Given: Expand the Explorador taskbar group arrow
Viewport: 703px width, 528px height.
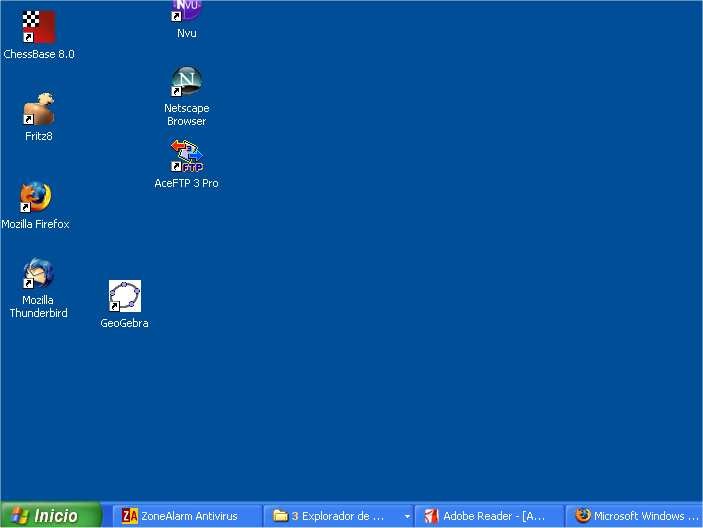Looking at the screenshot, I should 407,516.
